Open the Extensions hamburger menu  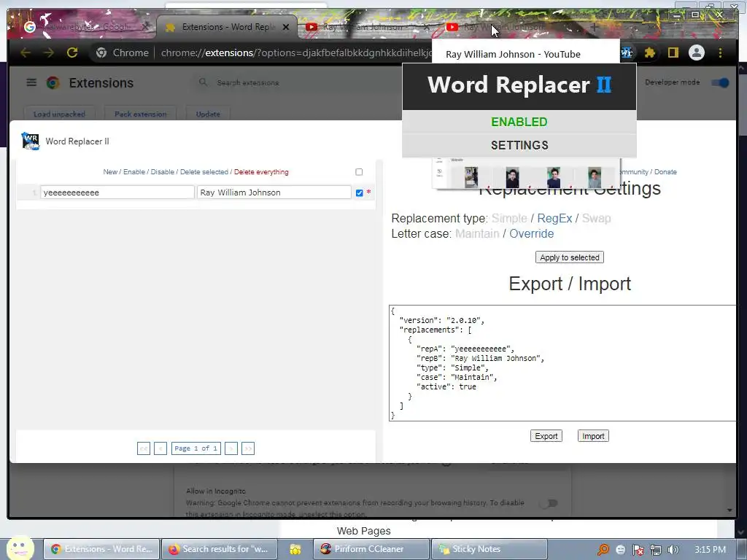pyautogui.click(x=31, y=82)
